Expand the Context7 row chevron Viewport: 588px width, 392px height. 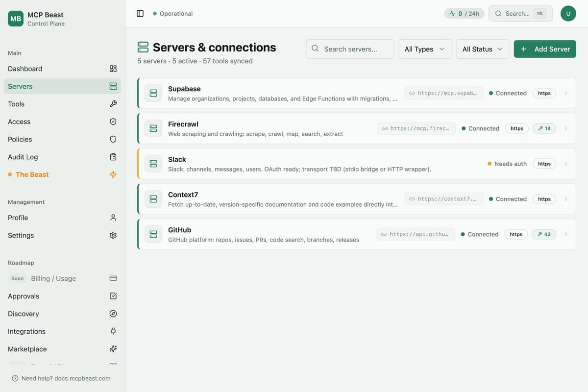tap(566, 199)
